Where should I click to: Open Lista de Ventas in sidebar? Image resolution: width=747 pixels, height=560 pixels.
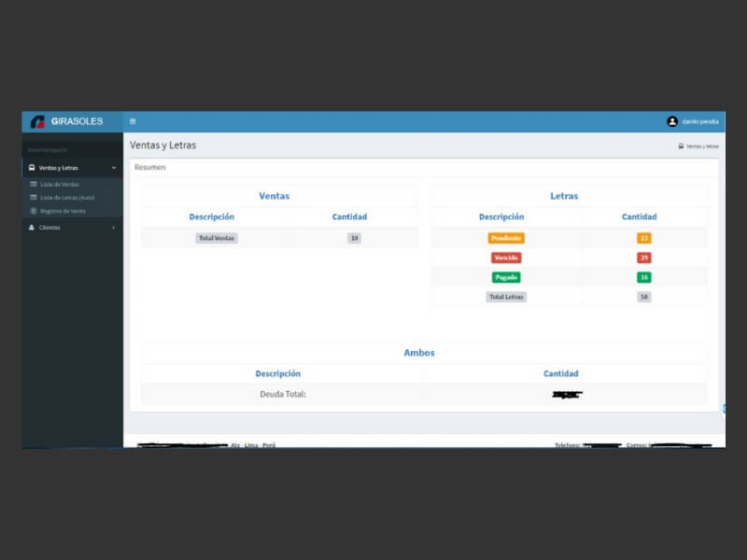[60, 185]
